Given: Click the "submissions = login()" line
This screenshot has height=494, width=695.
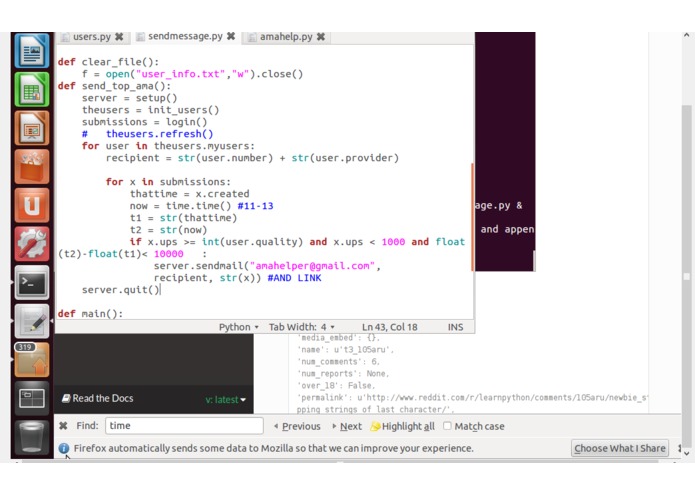Looking at the screenshot, I should [144, 122].
